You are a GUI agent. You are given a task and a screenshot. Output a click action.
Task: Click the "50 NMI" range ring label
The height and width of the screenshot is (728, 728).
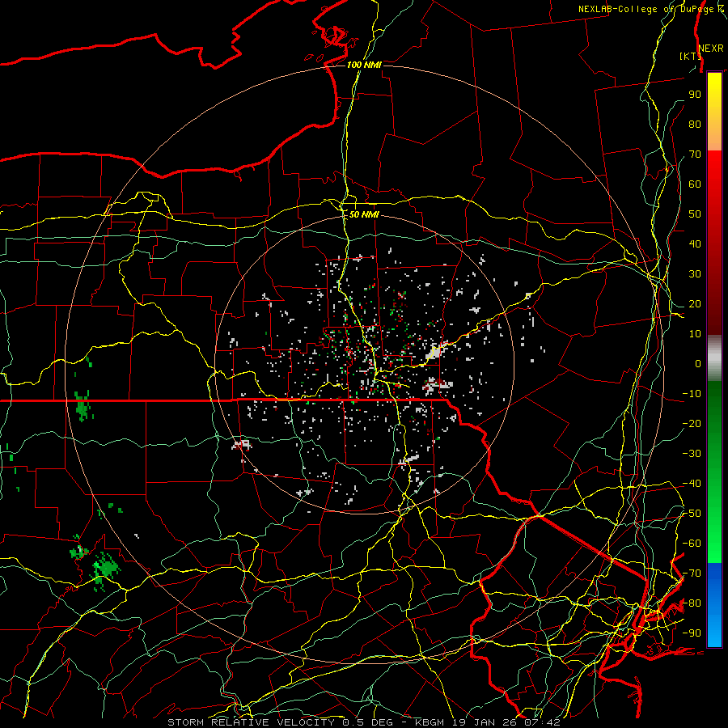(364, 214)
